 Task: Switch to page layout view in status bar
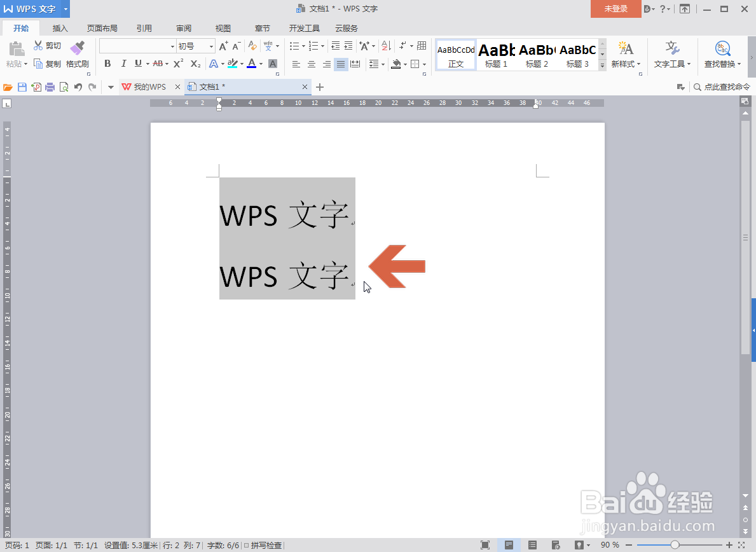[x=509, y=545]
